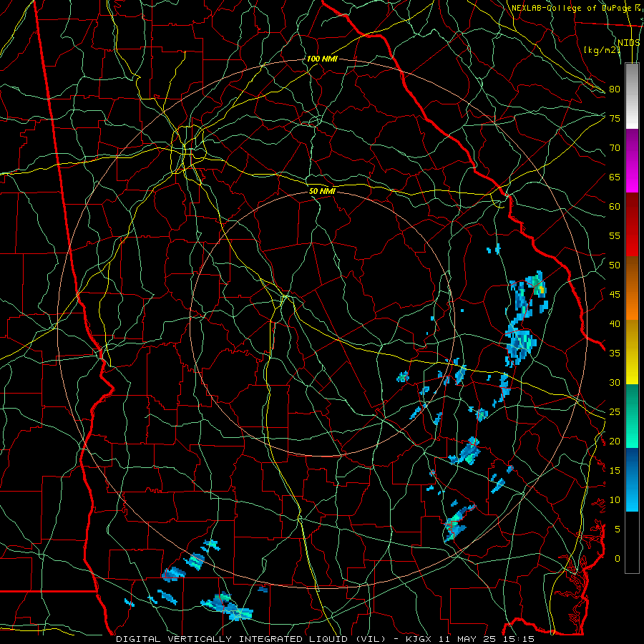Click the 55 value on color scale
Viewport: 644px width, 644px height.
click(x=615, y=235)
